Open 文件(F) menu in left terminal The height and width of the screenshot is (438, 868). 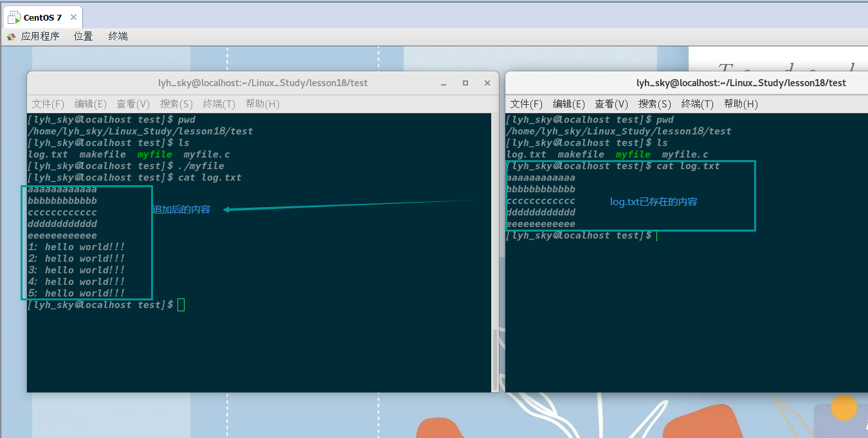[x=48, y=104]
